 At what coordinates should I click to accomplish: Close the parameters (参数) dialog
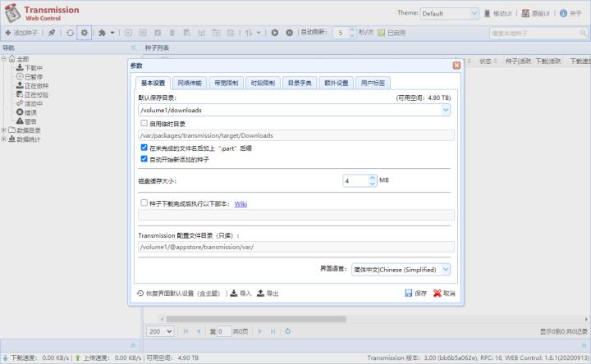tap(456, 66)
